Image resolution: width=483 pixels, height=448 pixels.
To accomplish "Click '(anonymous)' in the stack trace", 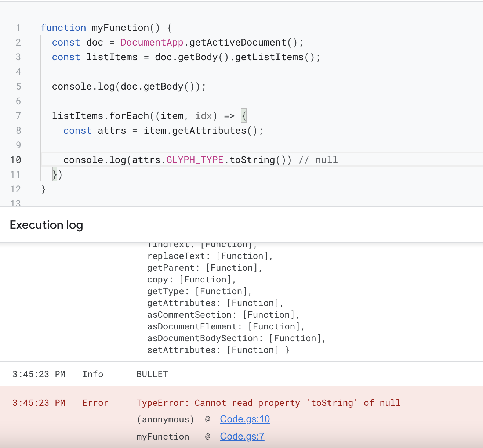I will pyautogui.click(x=166, y=419).
